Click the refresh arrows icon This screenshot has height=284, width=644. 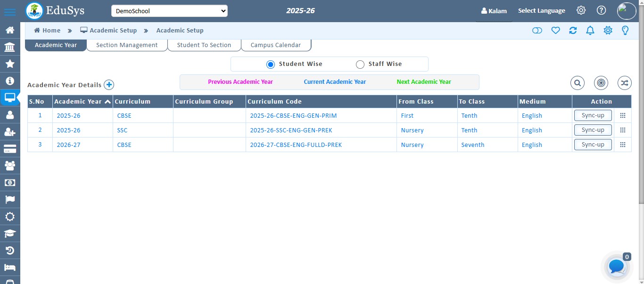coord(573,31)
